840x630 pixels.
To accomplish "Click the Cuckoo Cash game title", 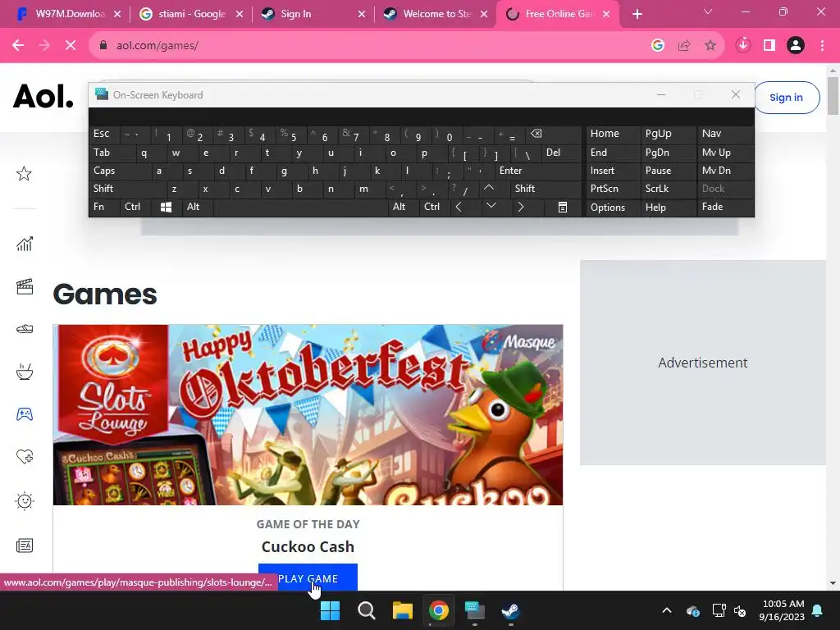I will 308,546.
